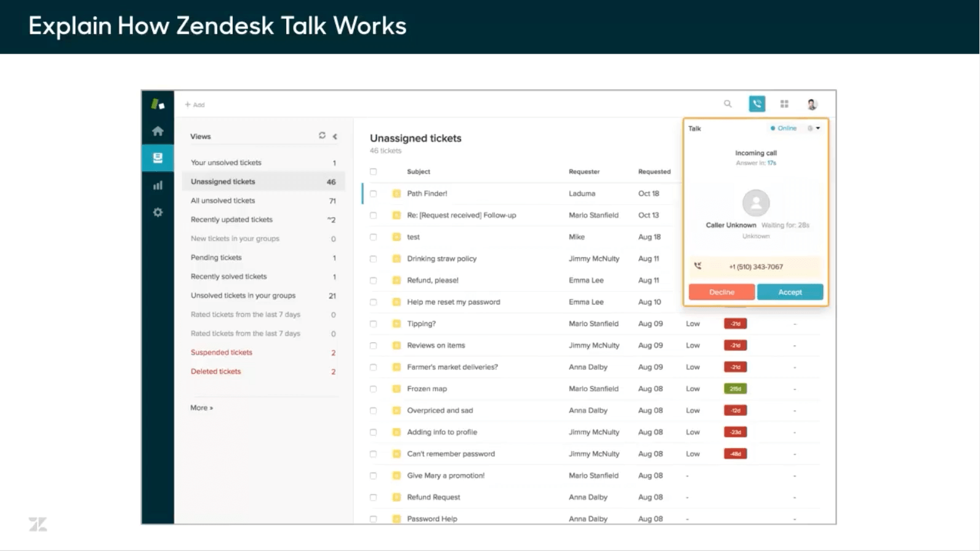Select Recently solved tickets view
The image size is (980, 552).
pyautogui.click(x=263, y=276)
